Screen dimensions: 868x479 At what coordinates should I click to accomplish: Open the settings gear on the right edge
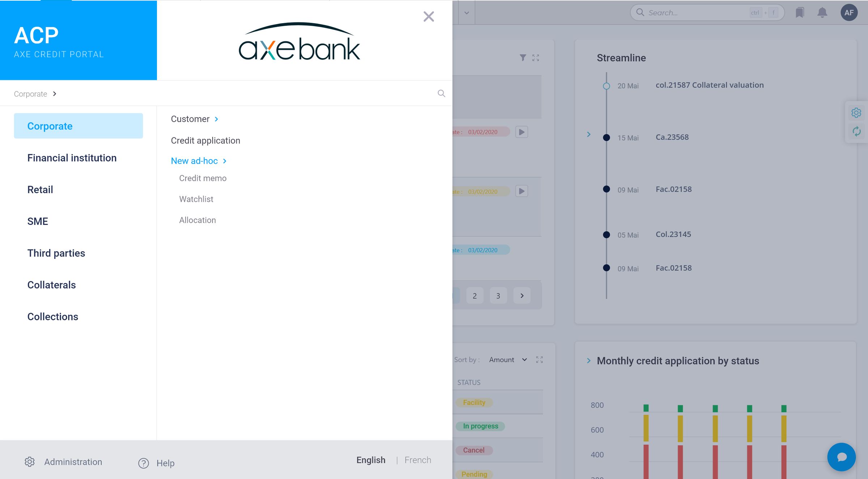pyautogui.click(x=856, y=112)
